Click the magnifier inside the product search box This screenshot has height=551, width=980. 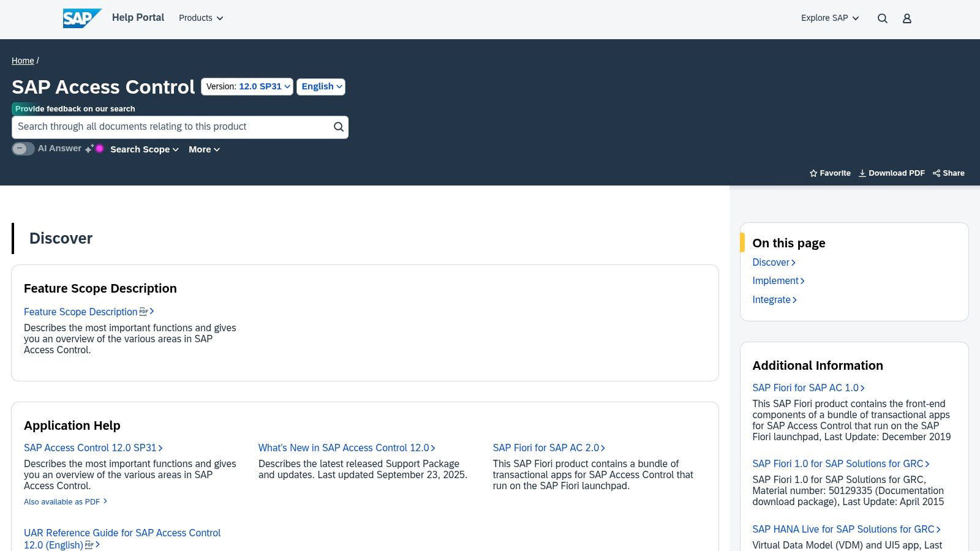pos(339,127)
